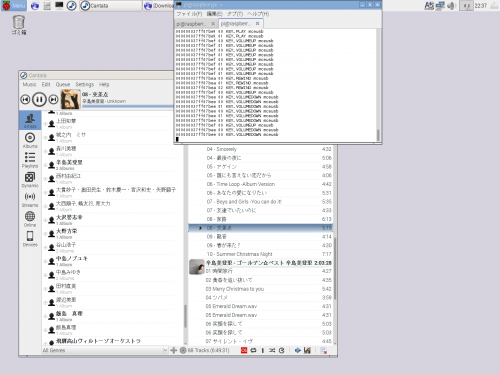Open the Dynamic playlists sidebar view
This screenshot has width=500, height=375.
coord(30,180)
